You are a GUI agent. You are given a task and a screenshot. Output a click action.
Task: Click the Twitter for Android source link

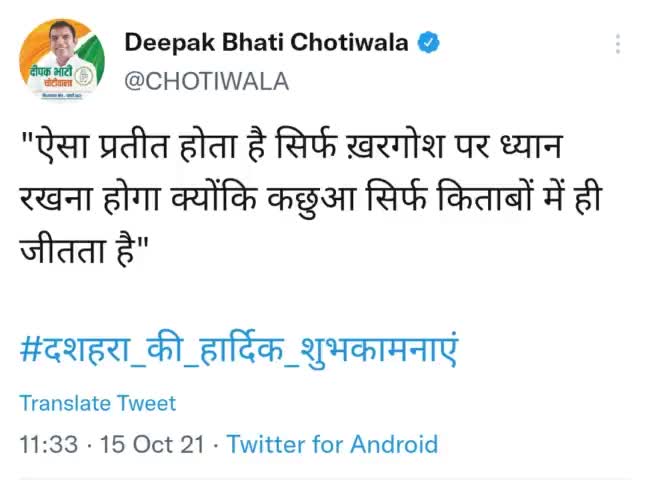pyautogui.click(x=332, y=444)
